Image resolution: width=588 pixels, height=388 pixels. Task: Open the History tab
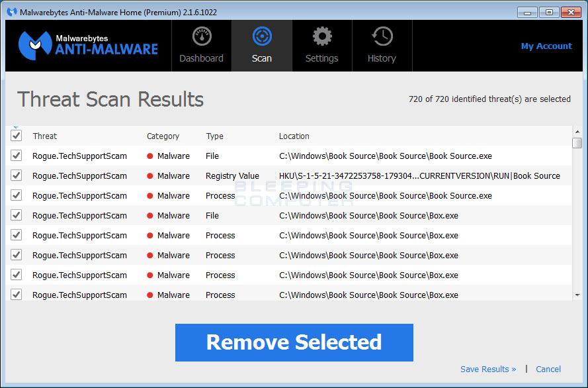pos(382,46)
